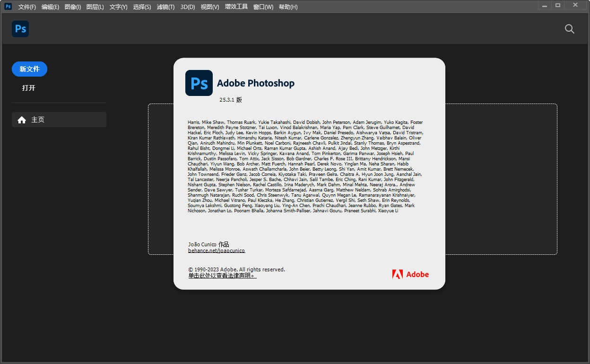Viewport: 590px width, 364px height.
Task: Open the 窗口(W) menu
Action: point(263,7)
